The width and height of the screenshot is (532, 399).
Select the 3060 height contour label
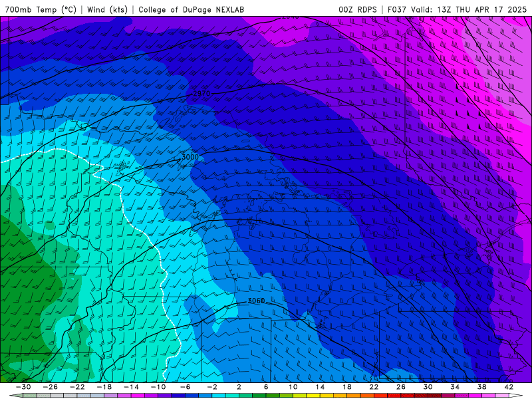pos(256,301)
